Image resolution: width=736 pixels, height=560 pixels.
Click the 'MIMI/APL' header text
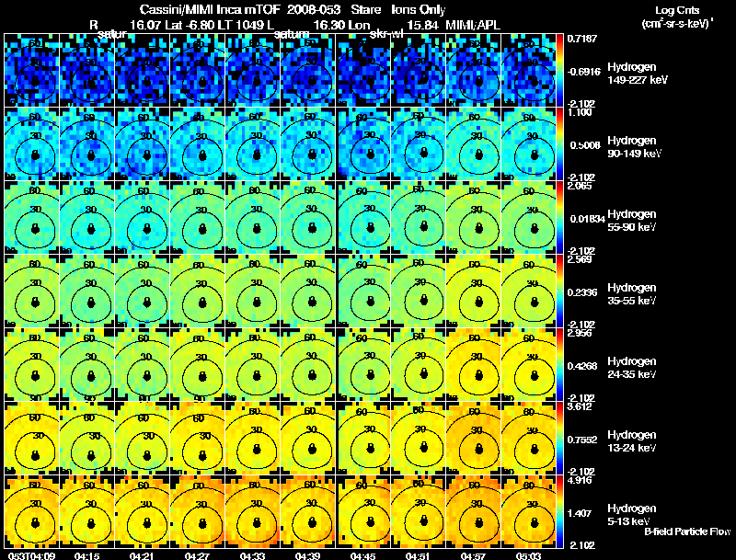472,26
